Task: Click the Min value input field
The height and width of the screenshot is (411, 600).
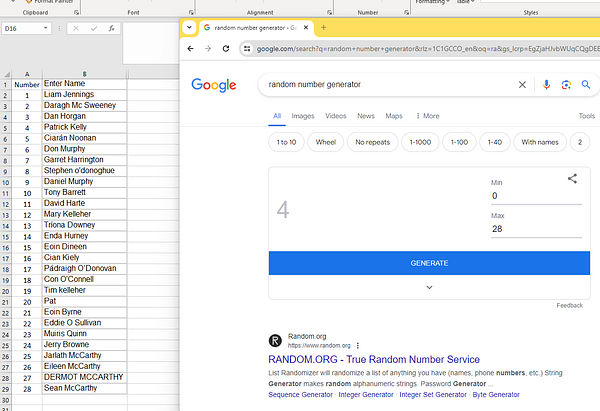Action: pos(536,196)
